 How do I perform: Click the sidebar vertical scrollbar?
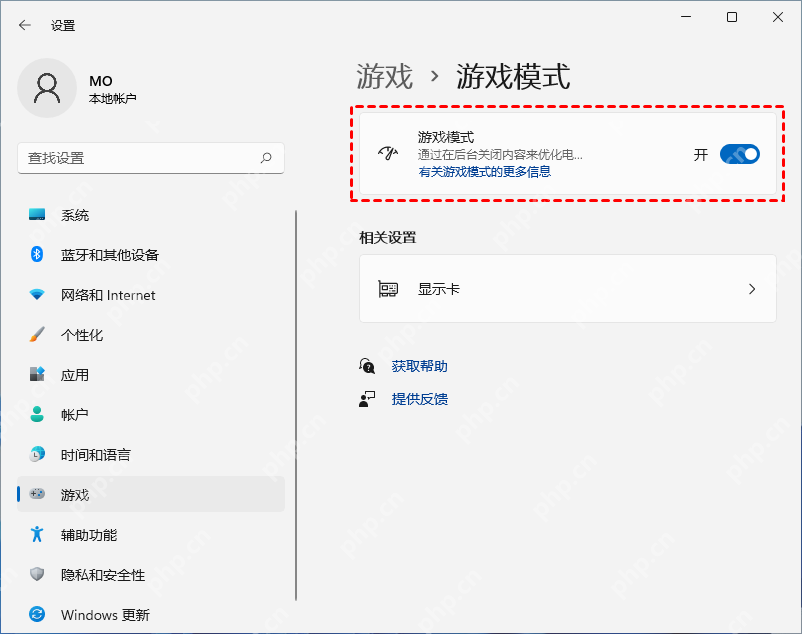click(x=296, y=405)
